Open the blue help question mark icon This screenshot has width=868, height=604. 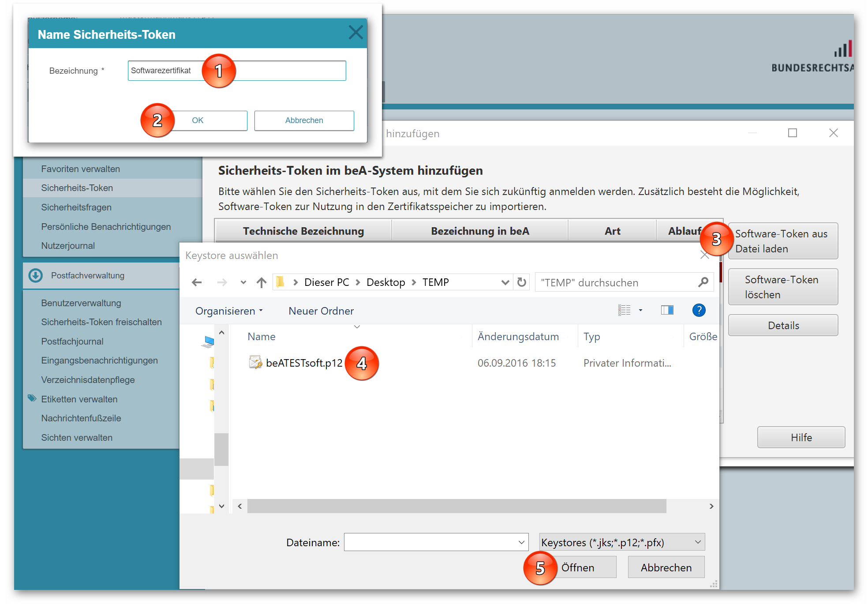pyautogui.click(x=699, y=310)
